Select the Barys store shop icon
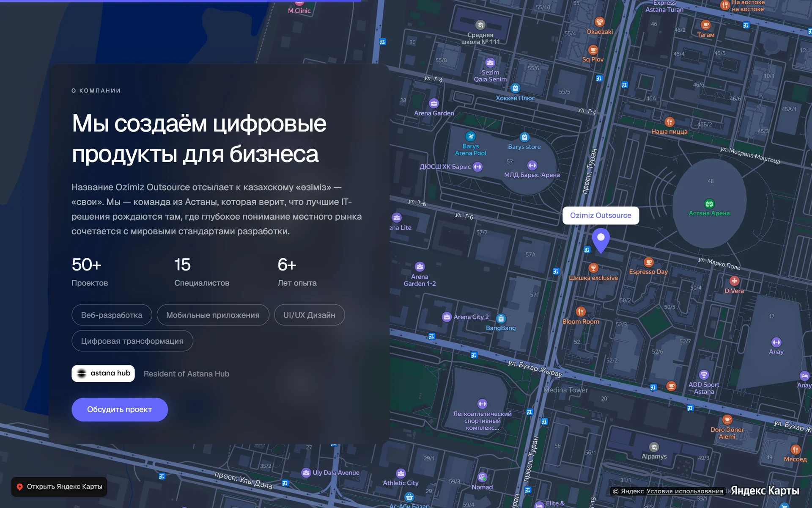 coord(524,137)
